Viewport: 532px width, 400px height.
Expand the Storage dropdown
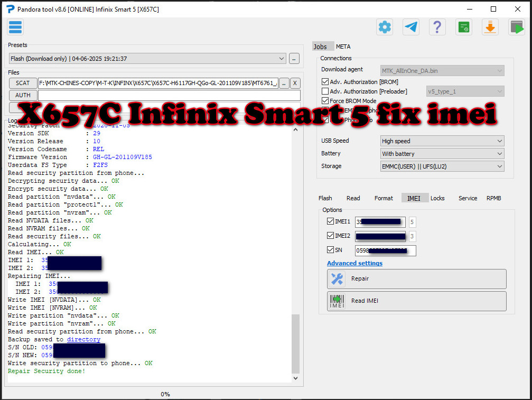[x=442, y=166]
